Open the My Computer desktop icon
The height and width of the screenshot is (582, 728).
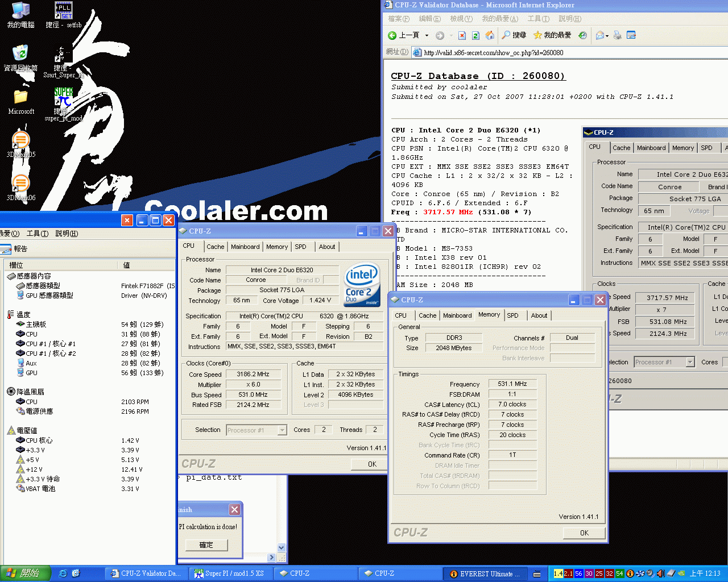[21, 10]
